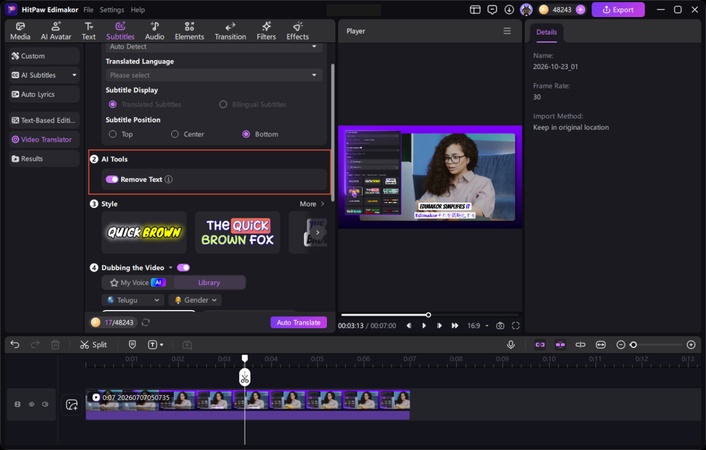Open the Media panel

coord(20,31)
